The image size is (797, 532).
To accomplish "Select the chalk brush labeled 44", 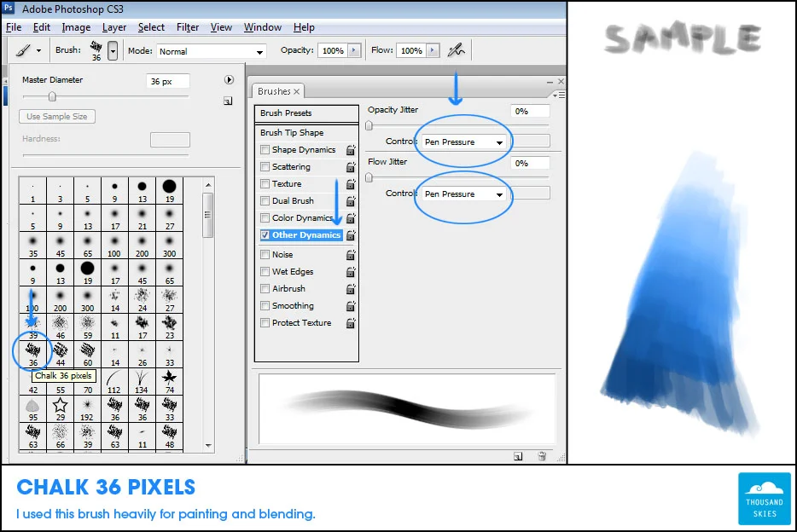I will [x=60, y=353].
